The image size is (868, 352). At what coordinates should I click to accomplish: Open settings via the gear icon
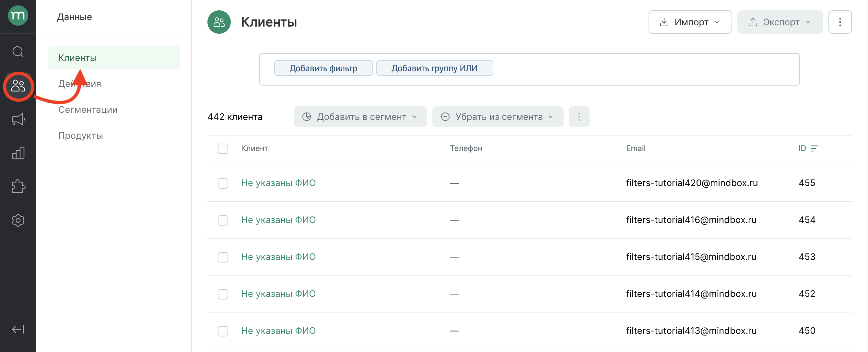18,220
